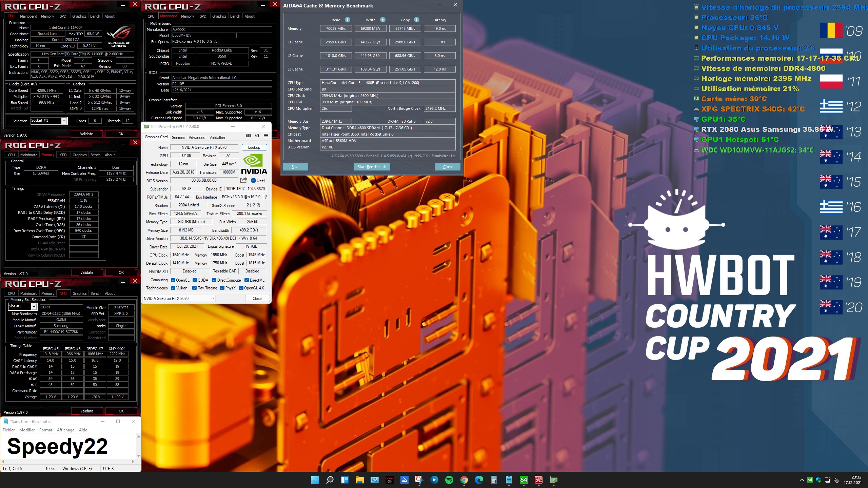Click the Save button in AIDA64
The height and width of the screenshot is (488, 868).
[x=295, y=167]
